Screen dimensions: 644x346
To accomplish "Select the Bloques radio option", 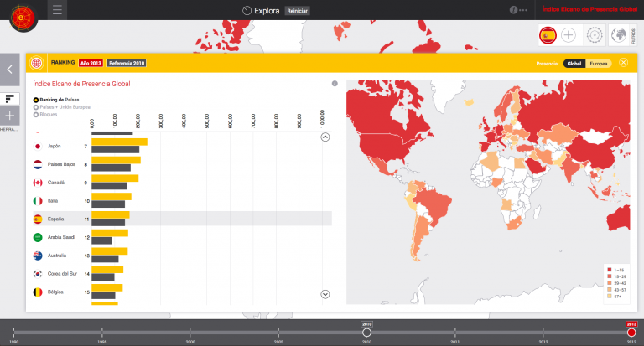I will [36, 114].
